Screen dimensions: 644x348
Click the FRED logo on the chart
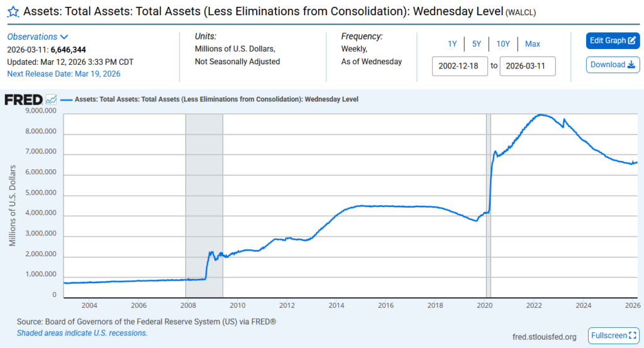(23, 99)
